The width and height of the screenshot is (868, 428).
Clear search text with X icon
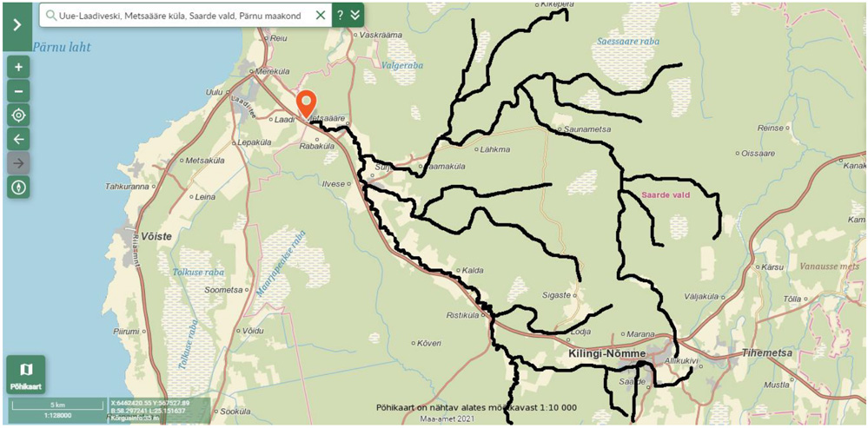pyautogui.click(x=320, y=16)
